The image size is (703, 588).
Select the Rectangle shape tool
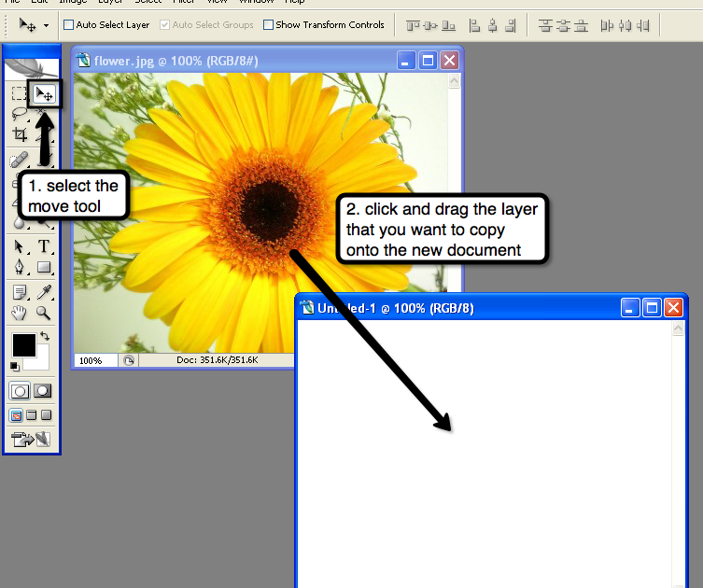44,267
